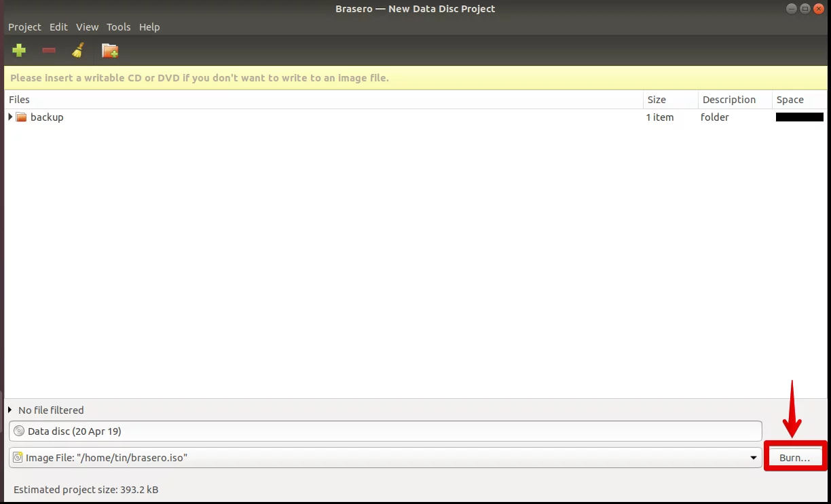Maximize the Brasero window
Image resolution: width=831 pixels, height=504 pixels.
click(805, 9)
